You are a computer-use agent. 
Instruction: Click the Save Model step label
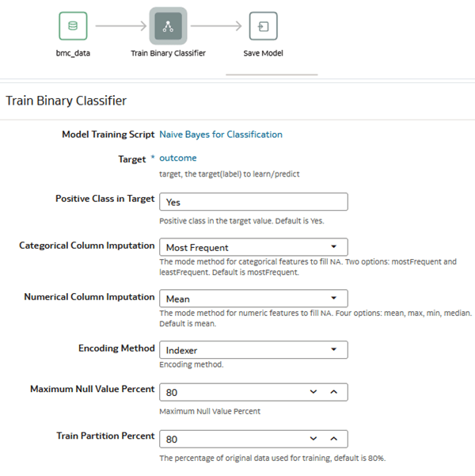point(263,53)
